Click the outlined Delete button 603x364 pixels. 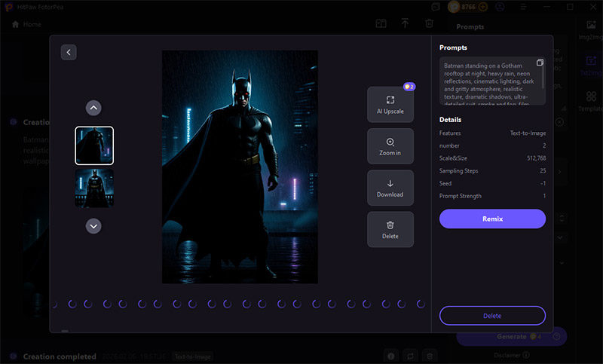coord(492,316)
